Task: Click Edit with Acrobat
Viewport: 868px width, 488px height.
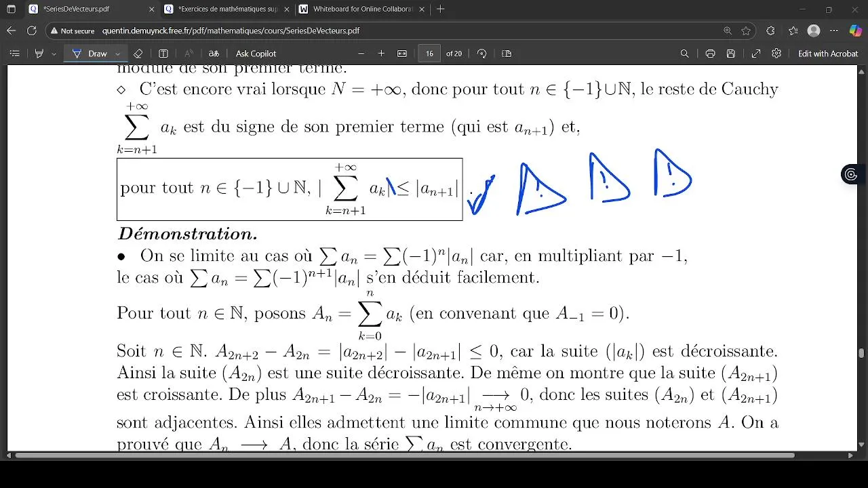Action: click(828, 54)
